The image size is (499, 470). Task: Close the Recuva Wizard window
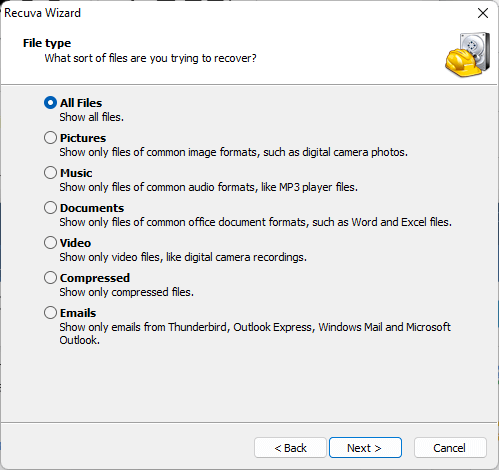483,13
